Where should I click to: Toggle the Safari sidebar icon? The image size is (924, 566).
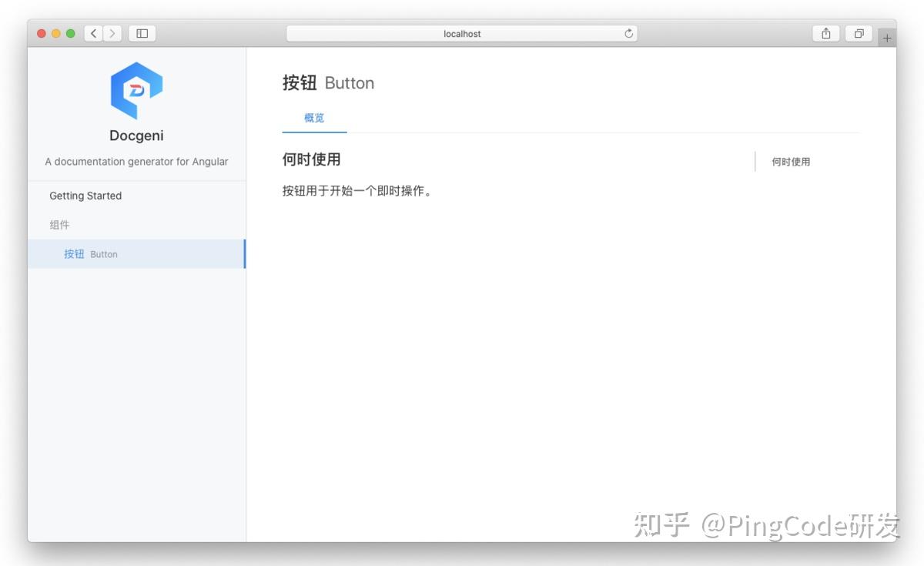pos(142,33)
